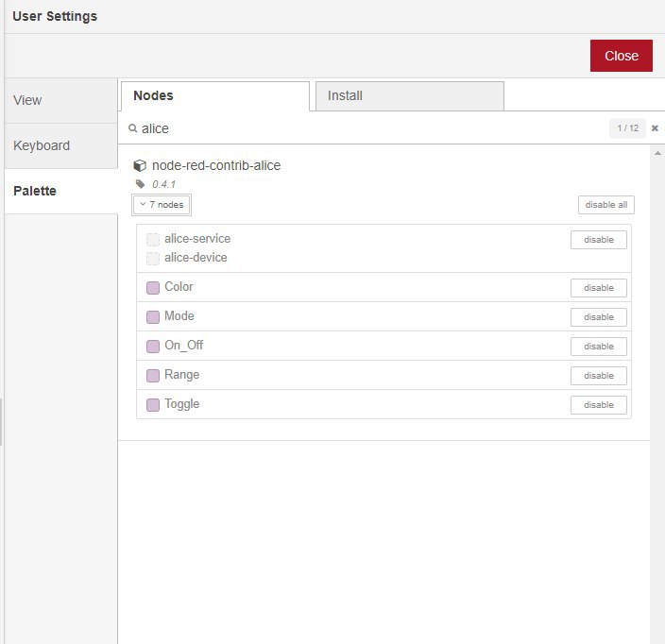Click the On_Off node purple icon
665x644 pixels.
click(x=153, y=346)
